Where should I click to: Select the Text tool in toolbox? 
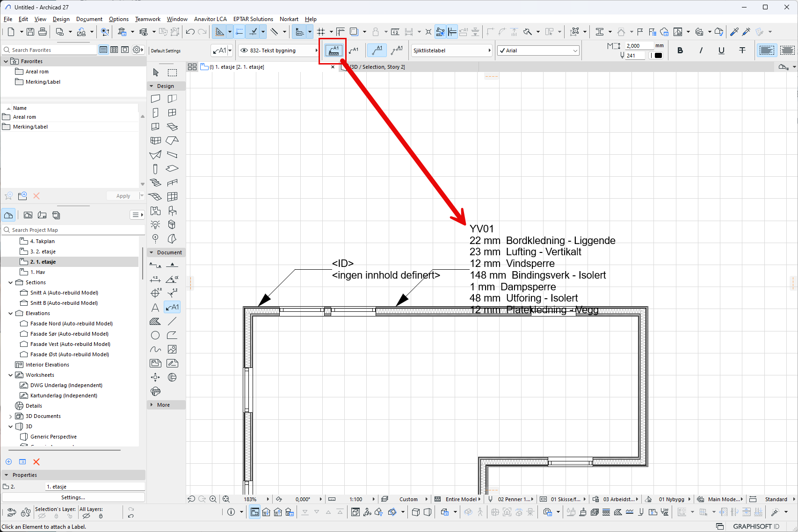click(x=155, y=307)
